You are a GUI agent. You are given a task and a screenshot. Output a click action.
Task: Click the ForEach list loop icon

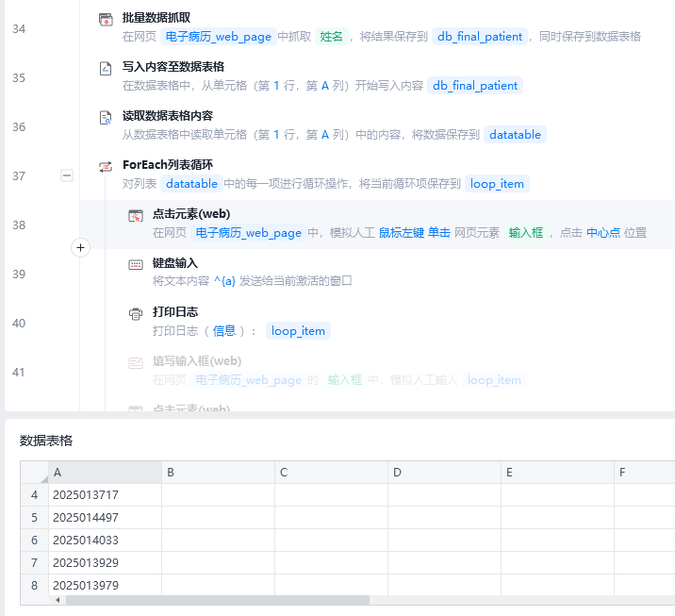pos(107,166)
